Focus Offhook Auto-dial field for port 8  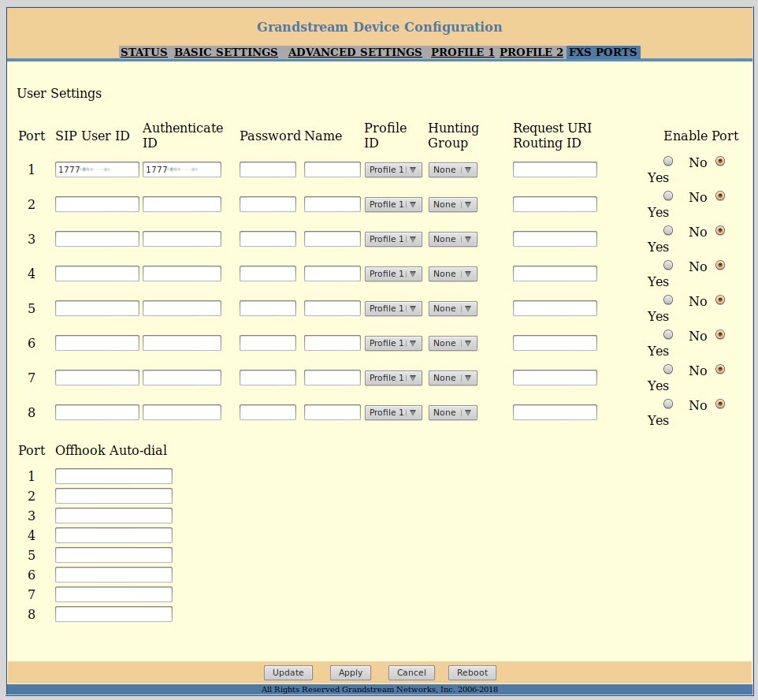coord(113,614)
